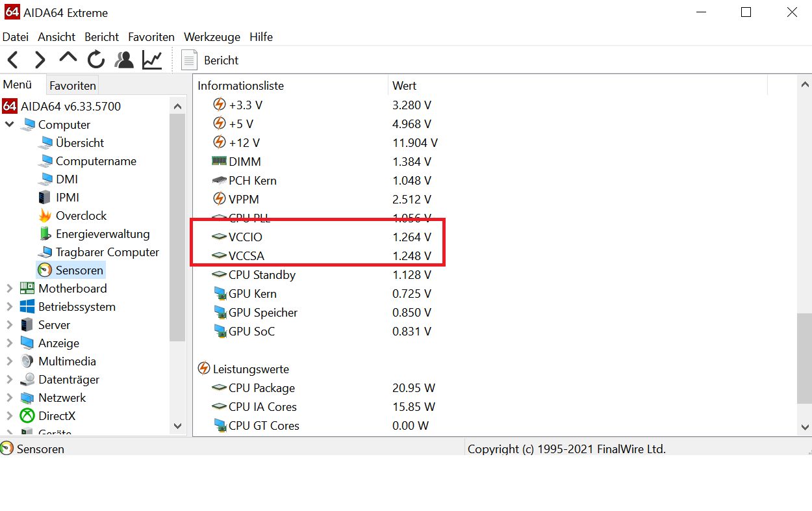Expand the Datenträger tree node
812x511 pixels.
coord(10,379)
